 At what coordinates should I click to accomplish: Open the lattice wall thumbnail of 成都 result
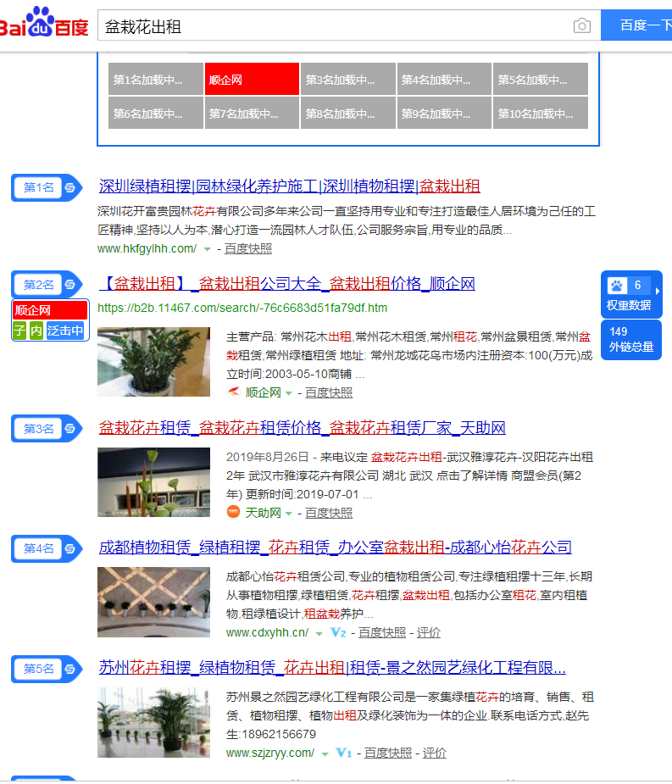click(154, 602)
